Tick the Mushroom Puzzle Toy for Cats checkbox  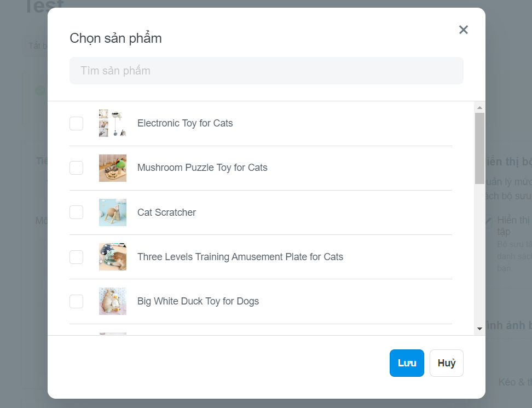(76, 168)
